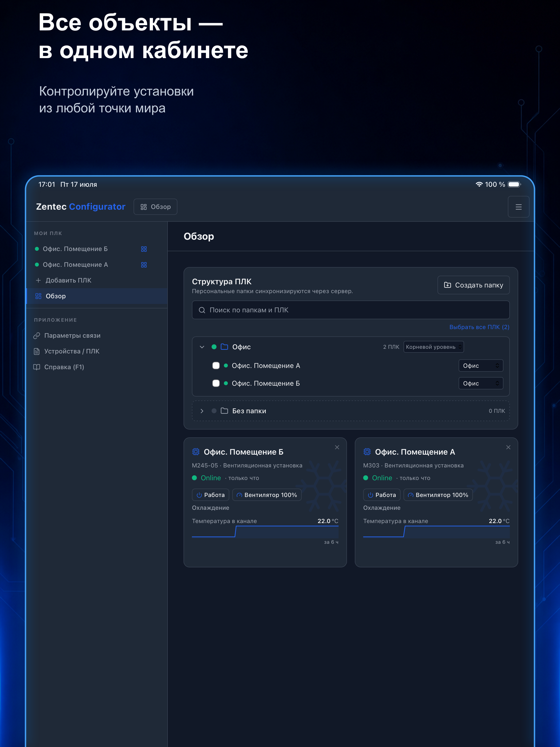Open the Корневой уровень dropdown

[x=433, y=347]
